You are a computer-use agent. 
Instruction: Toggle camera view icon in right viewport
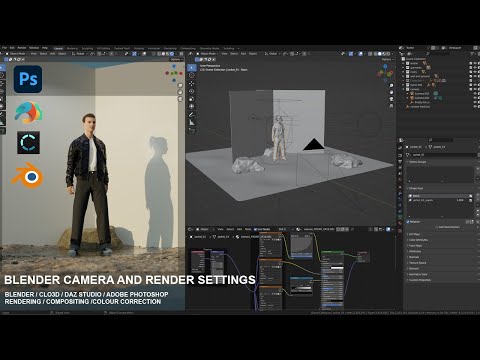[391, 99]
